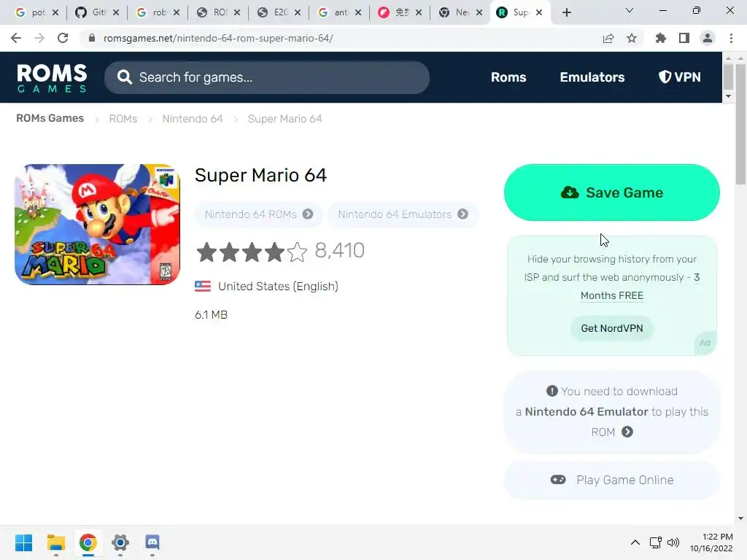Viewport: 747px width, 560px height.
Task: Go back to the previous page
Action: pyautogui.click(x=16, y=38)
